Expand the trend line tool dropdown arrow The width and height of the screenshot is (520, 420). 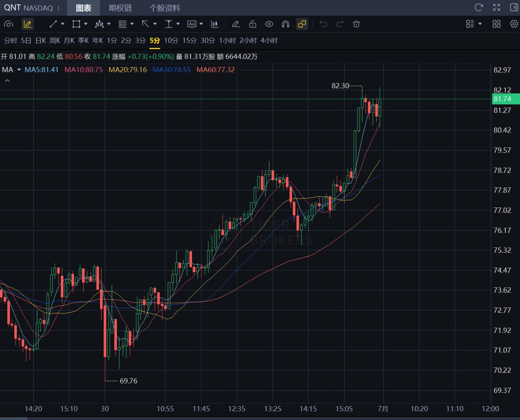pos(63,24)
